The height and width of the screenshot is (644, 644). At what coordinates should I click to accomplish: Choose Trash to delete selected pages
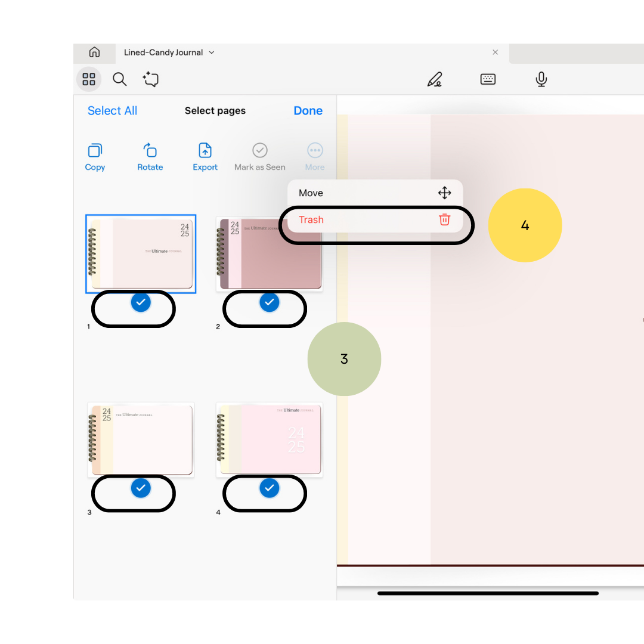(374, 220)
